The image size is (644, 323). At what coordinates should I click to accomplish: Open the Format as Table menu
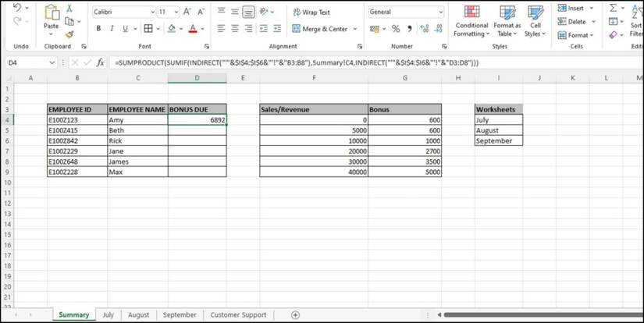(507, 21)
